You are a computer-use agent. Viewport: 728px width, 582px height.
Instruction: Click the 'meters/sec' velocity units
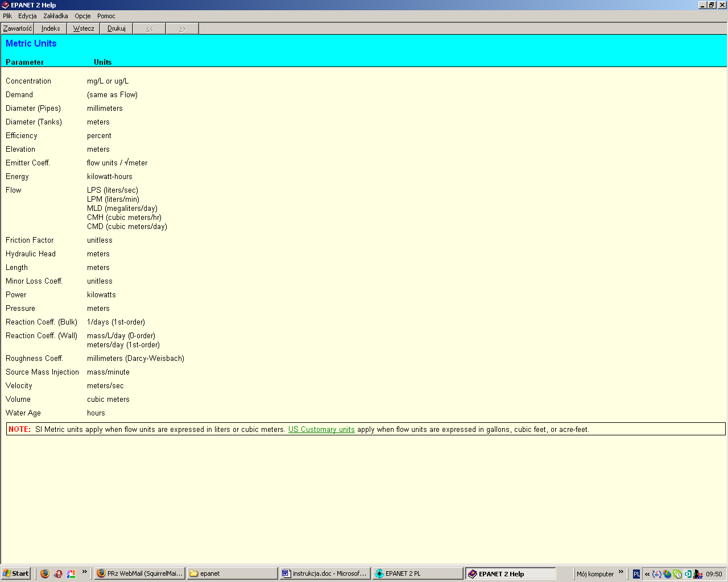(x=105, y=386)
